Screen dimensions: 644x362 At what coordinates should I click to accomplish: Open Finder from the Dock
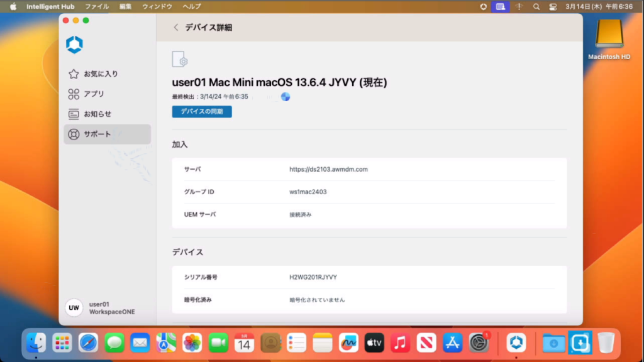(36, 343)
